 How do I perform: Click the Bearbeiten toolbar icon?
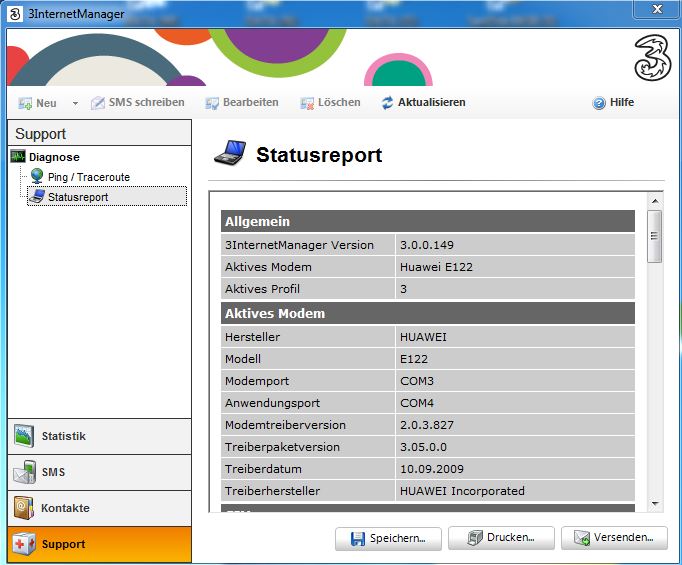tap(212, 103)
